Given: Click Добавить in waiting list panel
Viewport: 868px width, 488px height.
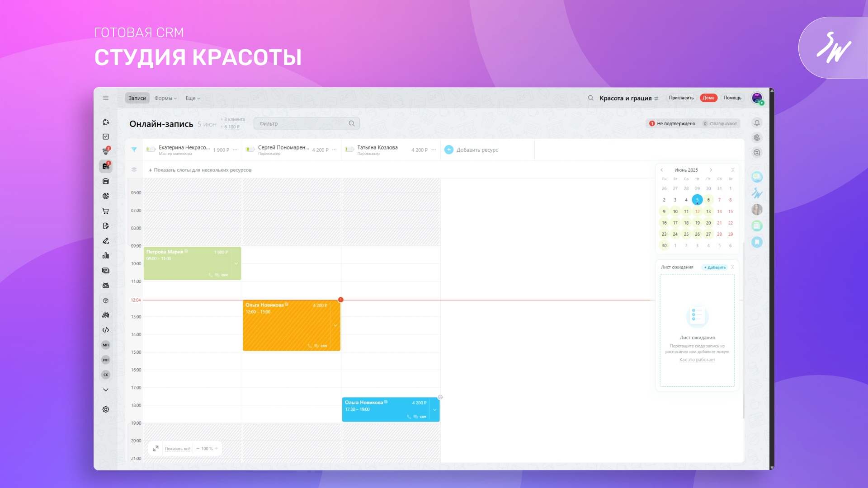Looking at the screenshot, I should tap(715, 267).
